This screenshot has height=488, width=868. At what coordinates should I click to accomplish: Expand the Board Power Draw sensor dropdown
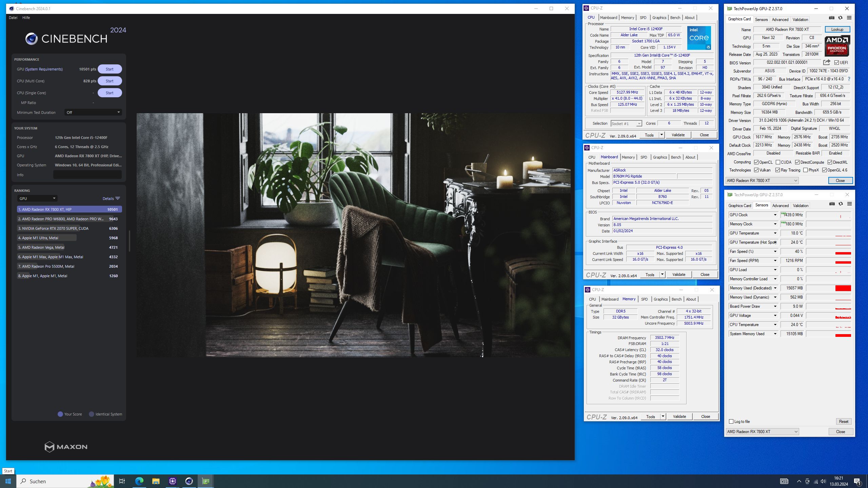[775, 306]
